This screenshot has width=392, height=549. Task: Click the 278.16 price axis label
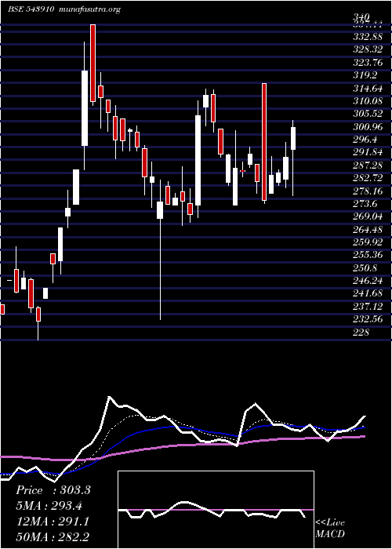[x=367, y=191]
